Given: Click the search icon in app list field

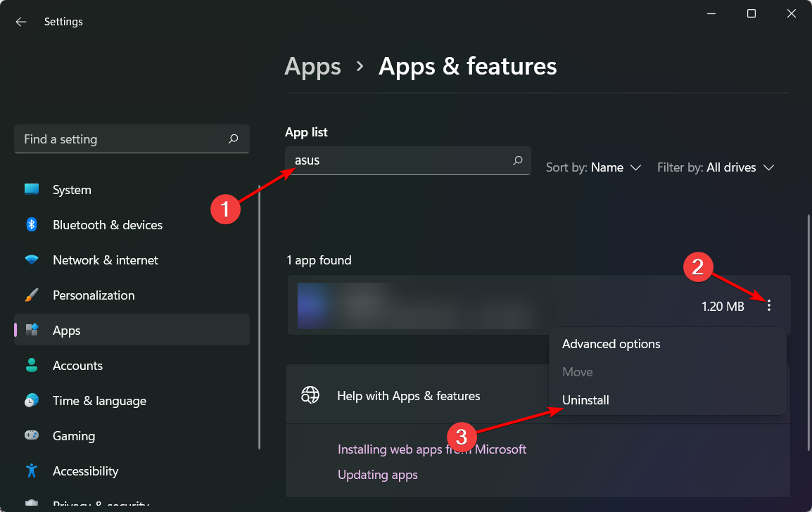Looking at the screenshot, I should tap(518, 160).
